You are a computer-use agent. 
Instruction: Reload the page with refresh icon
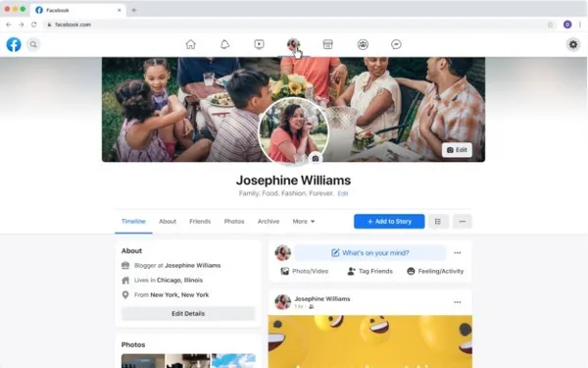click(34, 25)
